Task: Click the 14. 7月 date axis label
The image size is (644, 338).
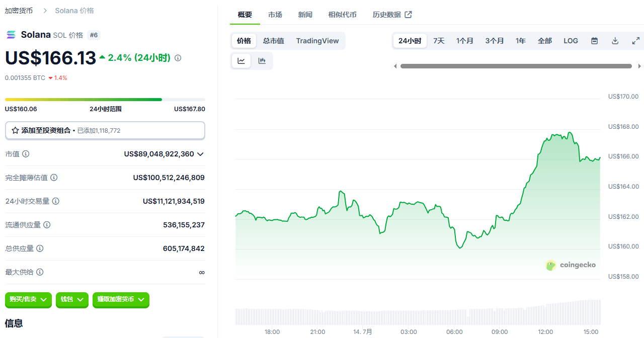Action: [x=363, y=332]
